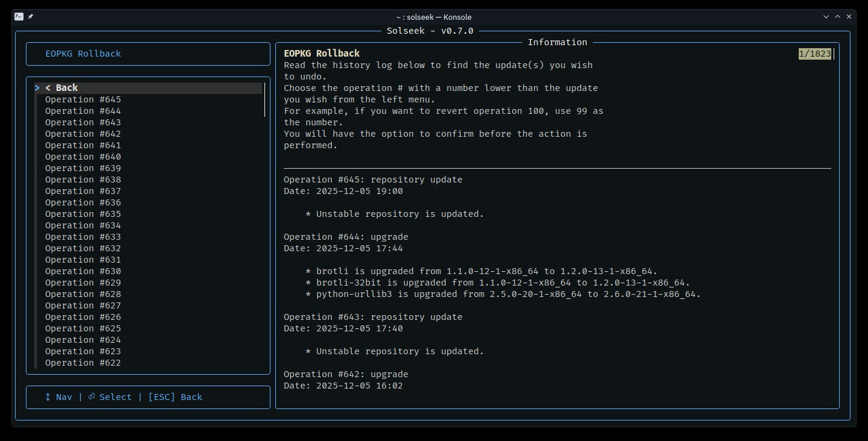Image resolution: width=868 pixels, height=441 pixels.
Task: Choose Operation #636 from the operations list
Action: pos(83,202)
